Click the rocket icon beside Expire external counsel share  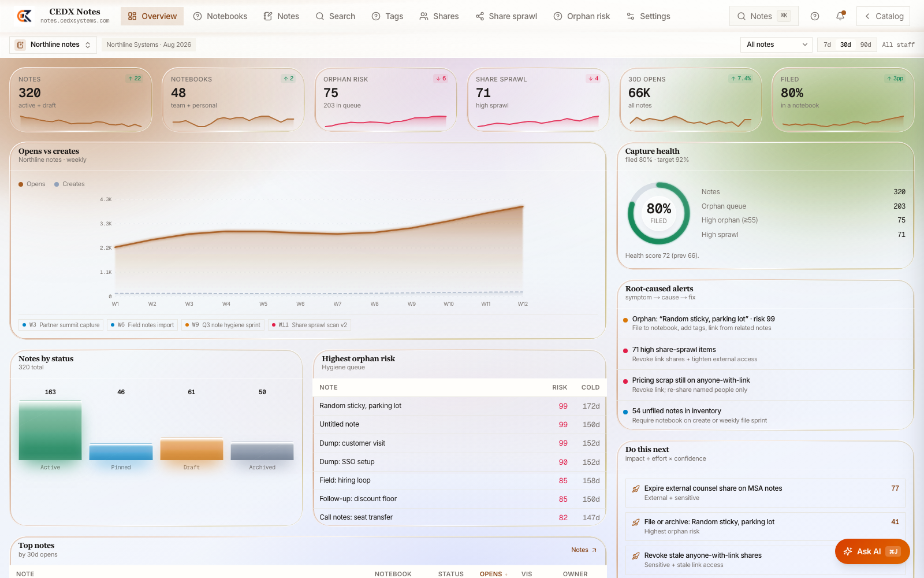(x=636, y=489)
